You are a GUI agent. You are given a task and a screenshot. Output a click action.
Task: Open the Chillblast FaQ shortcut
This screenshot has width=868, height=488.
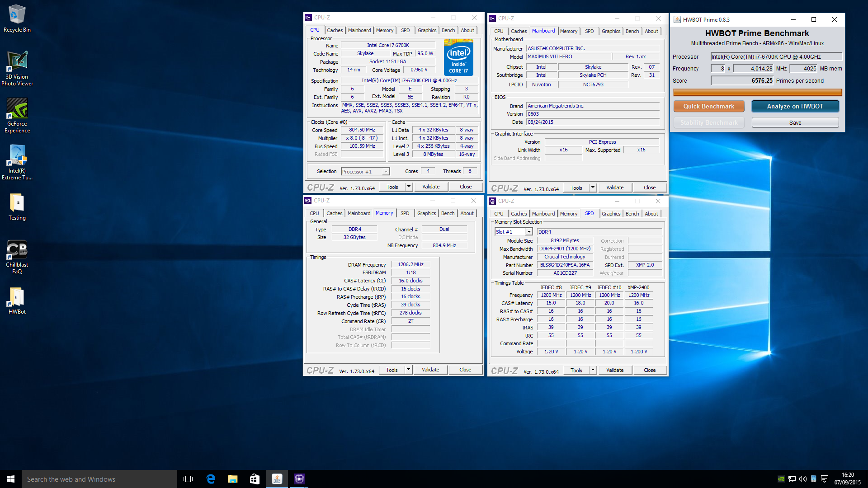17,257
